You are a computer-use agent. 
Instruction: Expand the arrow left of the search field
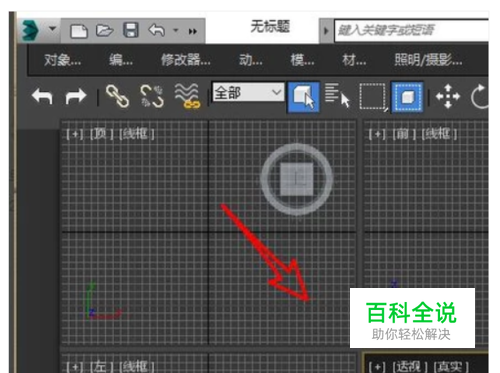coord(326,31)
